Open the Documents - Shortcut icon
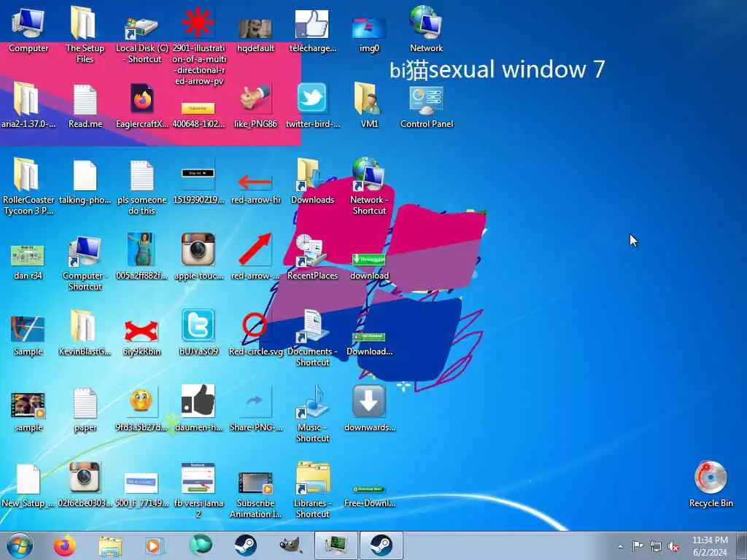This screenshot has width=747, height=560. click(312, 337)
